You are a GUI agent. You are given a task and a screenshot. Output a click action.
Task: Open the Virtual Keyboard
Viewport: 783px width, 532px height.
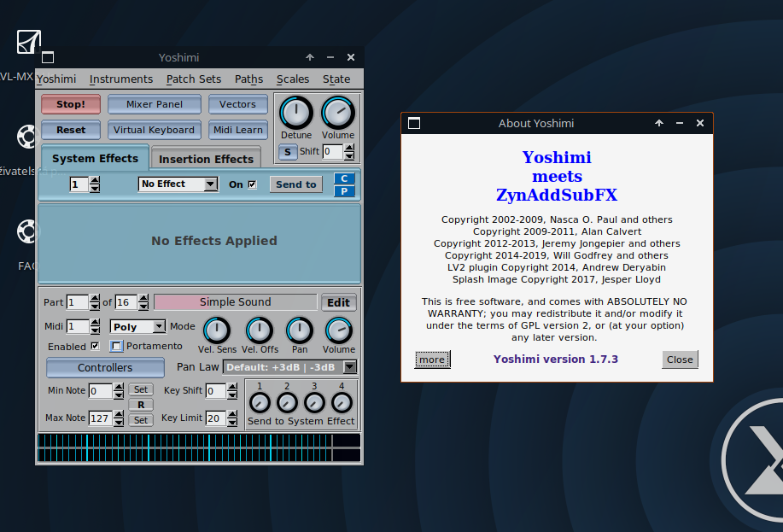[154, 130]
